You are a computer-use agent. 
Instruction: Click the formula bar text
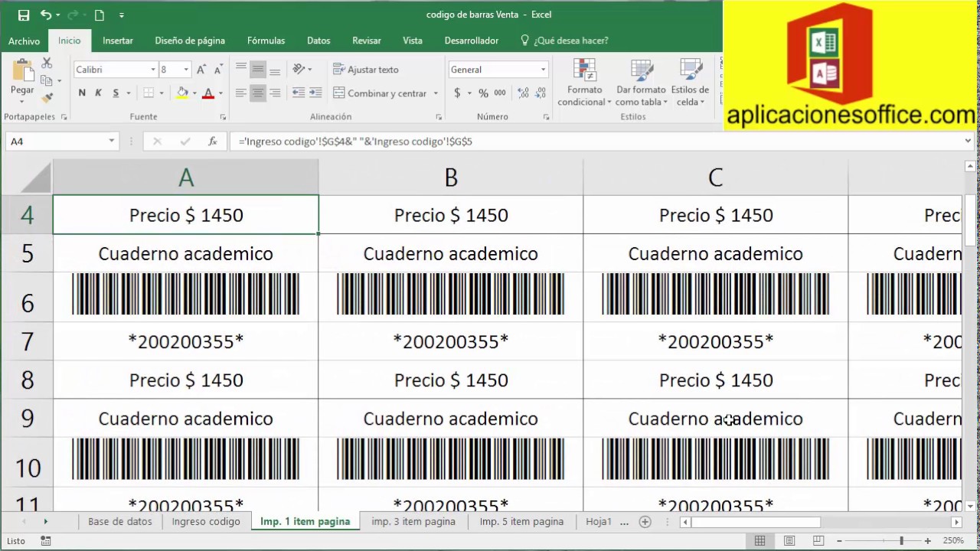coord(355,142)
